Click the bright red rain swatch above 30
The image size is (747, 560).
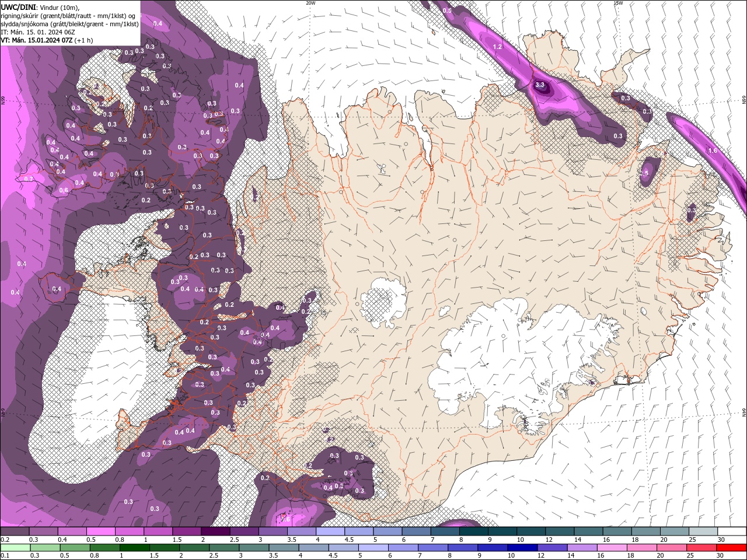[732, 548]
